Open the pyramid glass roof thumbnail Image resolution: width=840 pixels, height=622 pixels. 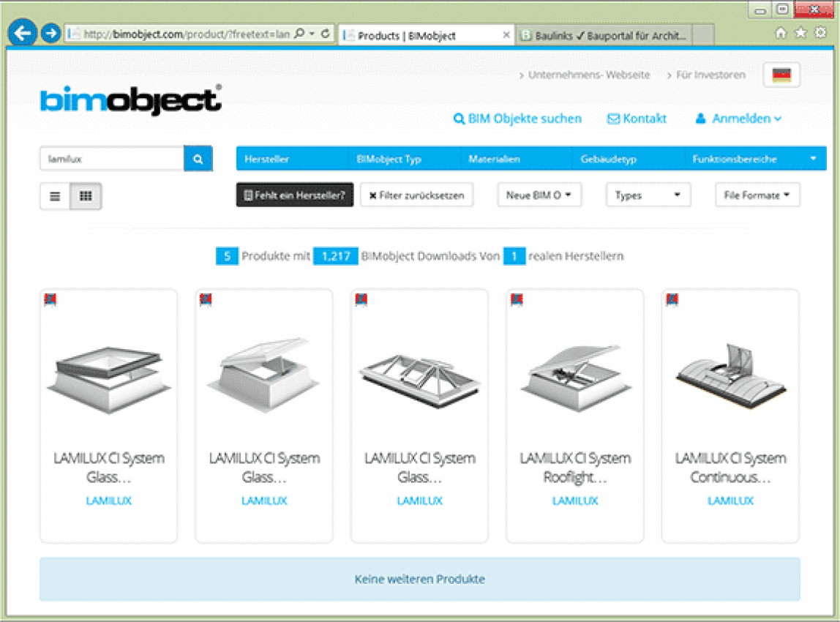419,380
